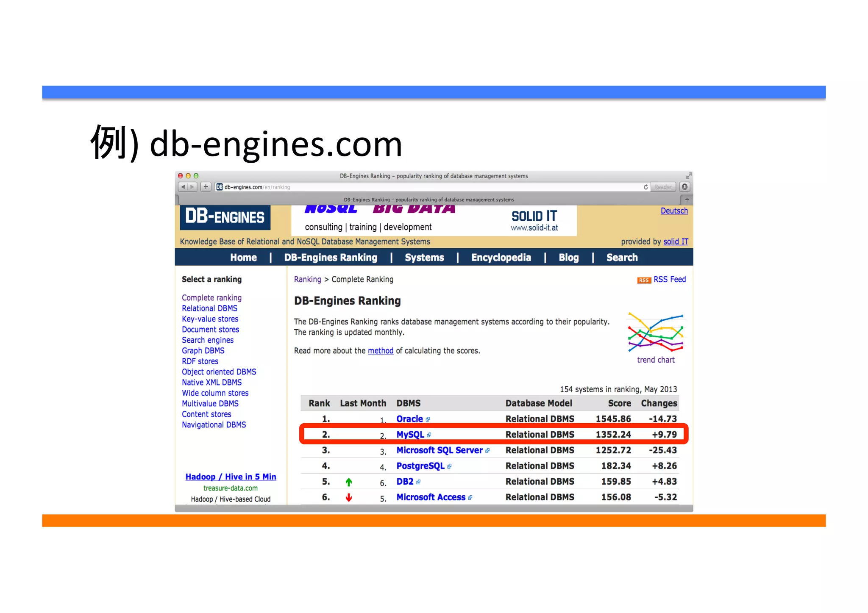Select Complete ranking in sidebar
Screen dimensions: 868x613
211,298
